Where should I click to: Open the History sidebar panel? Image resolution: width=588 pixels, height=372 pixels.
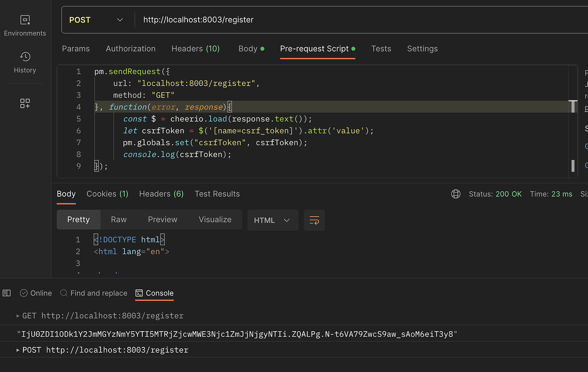pos(25,62)
